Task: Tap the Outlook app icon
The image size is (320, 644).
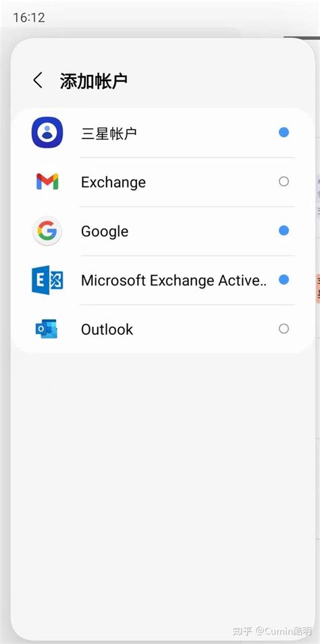Action: point(47,329)
